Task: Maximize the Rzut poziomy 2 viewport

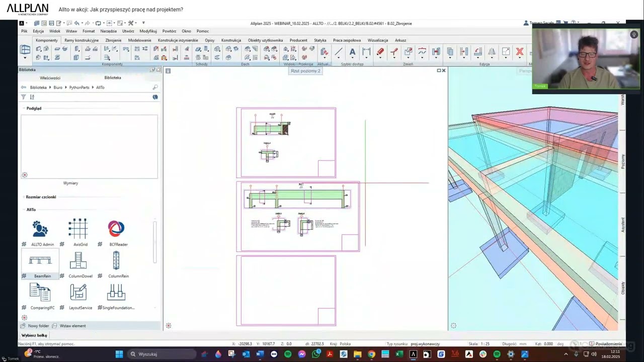Action: point(439,70)
